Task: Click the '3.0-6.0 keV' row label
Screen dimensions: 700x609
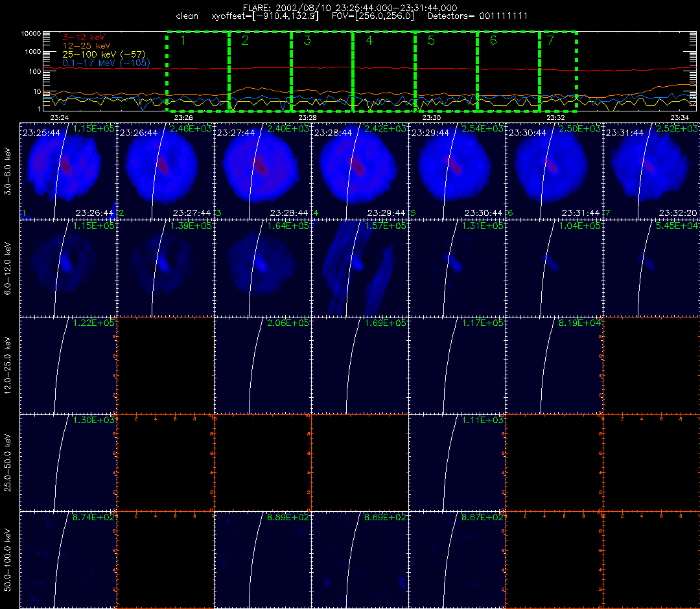Action: click(8, 171)
